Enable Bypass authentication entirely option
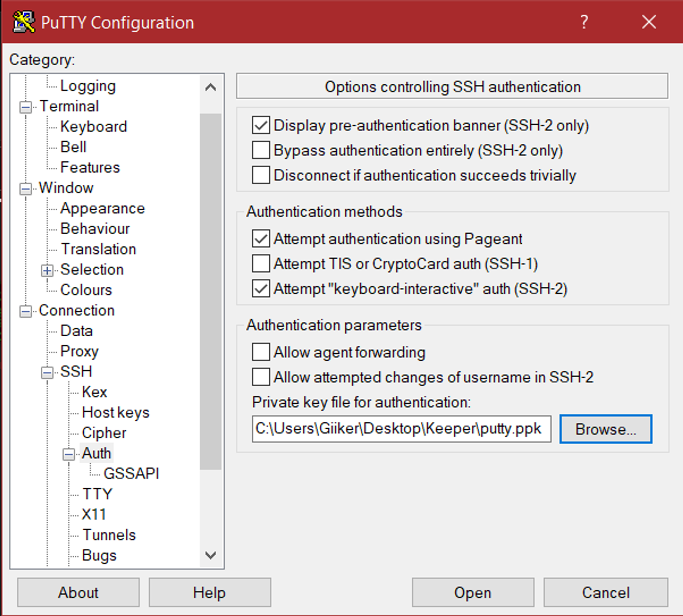 (x=261, y=150)
